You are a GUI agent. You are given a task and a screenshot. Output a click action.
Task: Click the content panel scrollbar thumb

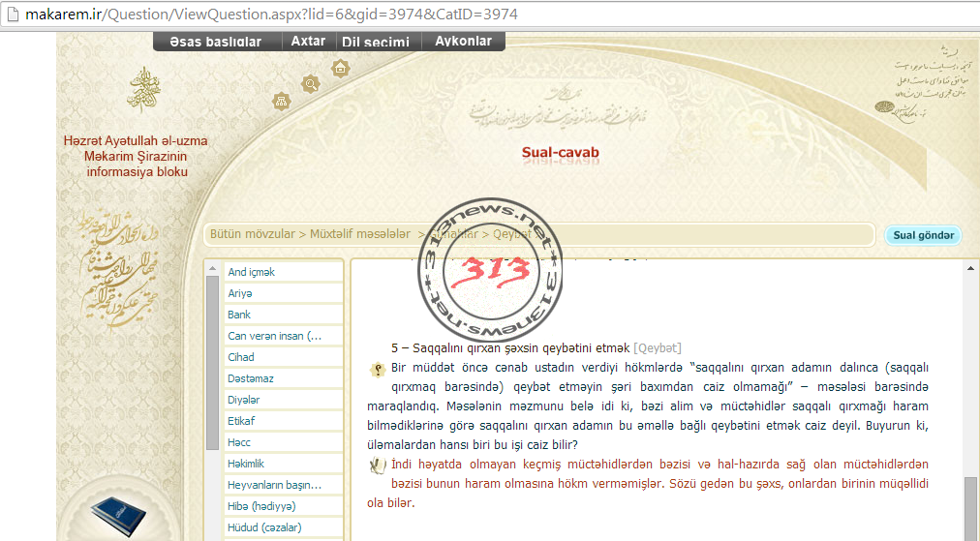point(970,508)
